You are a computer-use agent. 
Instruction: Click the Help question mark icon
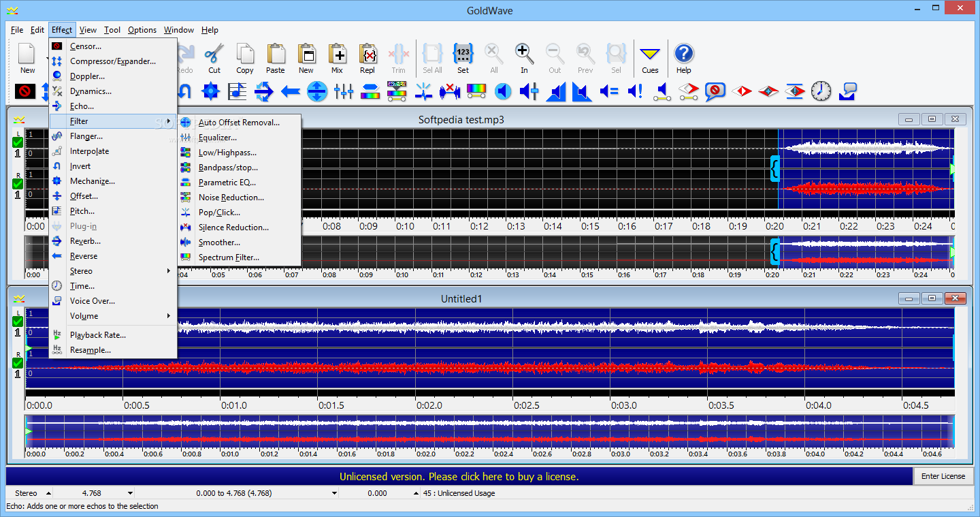[684, 54]
